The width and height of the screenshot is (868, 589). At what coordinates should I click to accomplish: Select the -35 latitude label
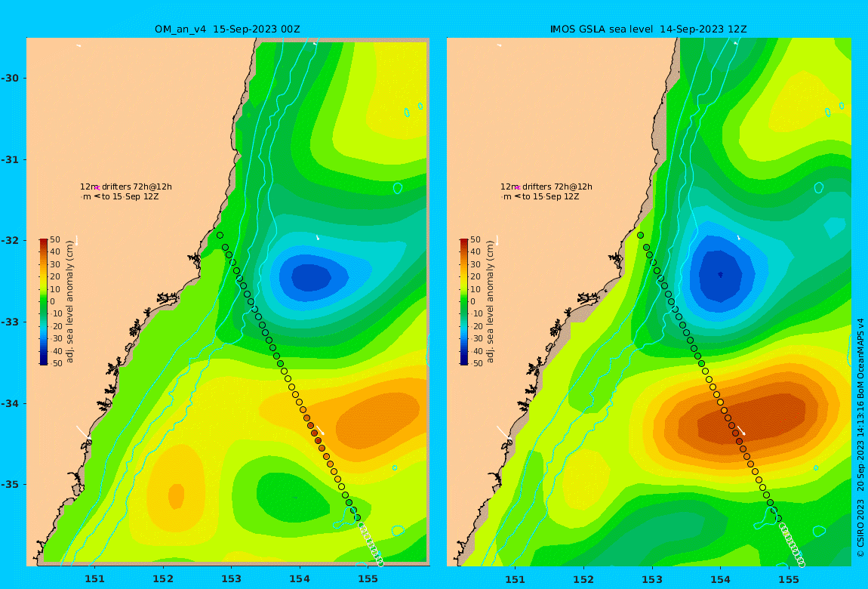click(9, 485)
